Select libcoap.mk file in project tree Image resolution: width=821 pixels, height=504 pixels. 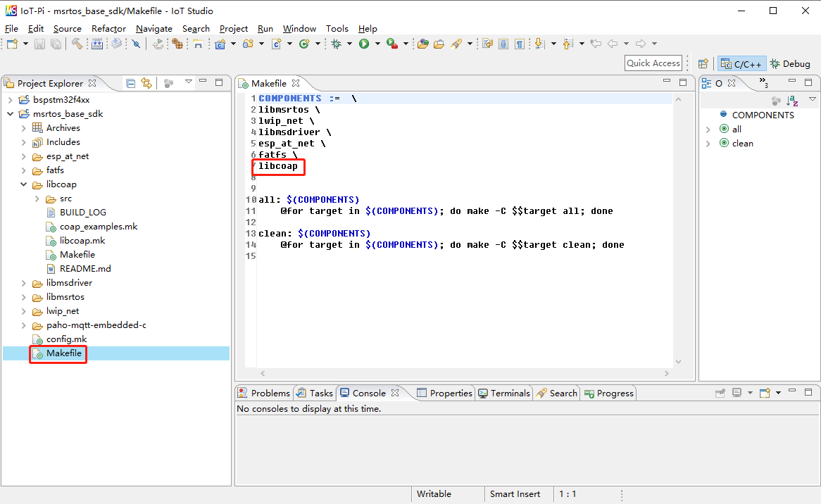(82, 241)
